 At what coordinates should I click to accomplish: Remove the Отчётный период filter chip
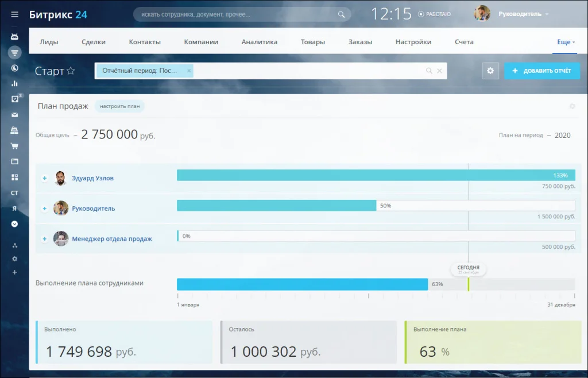189,71
